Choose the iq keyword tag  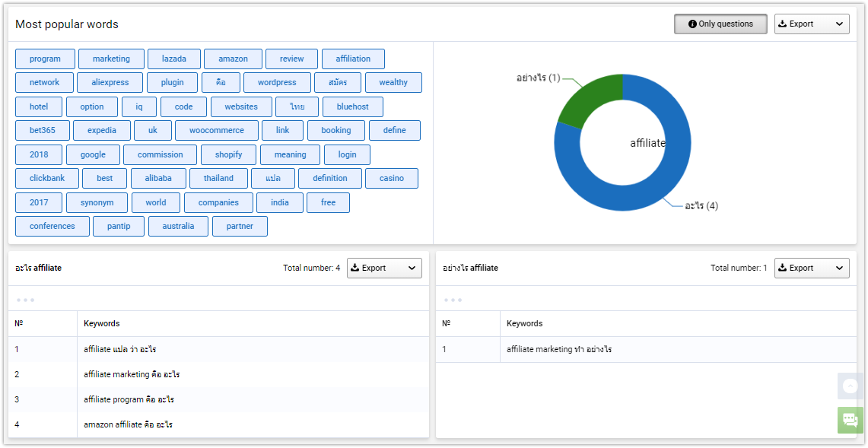(x=139, y=107)
